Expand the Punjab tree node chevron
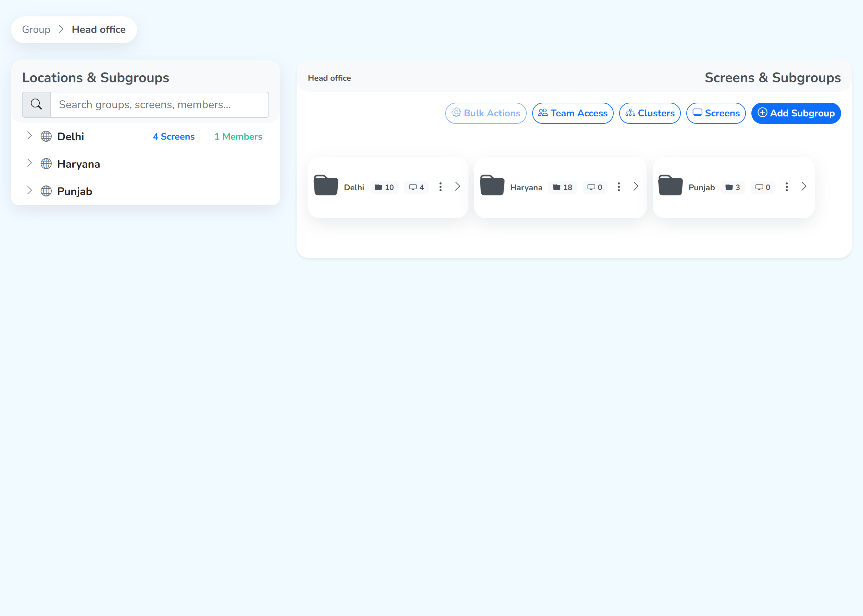The width and height of the screenshot is (863, 616). click(29, 190)
